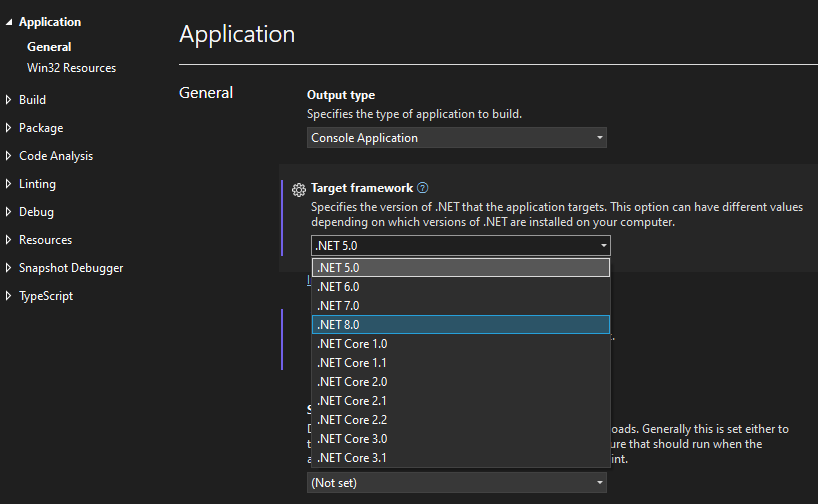This screenshot has width=818, height=504.
Task: Select .NET 8.0 from the list
Action: point(460,325)
